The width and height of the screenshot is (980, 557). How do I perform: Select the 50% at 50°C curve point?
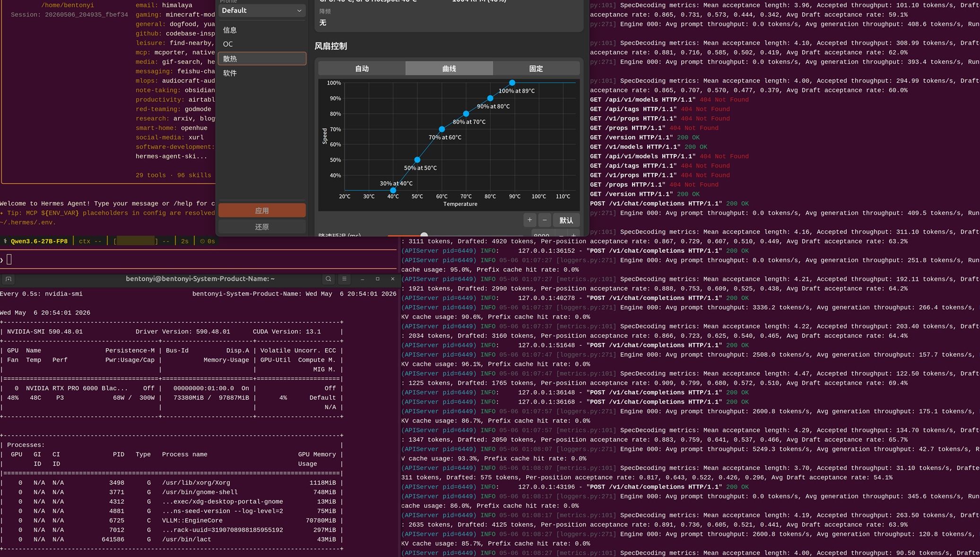point(417,160)
